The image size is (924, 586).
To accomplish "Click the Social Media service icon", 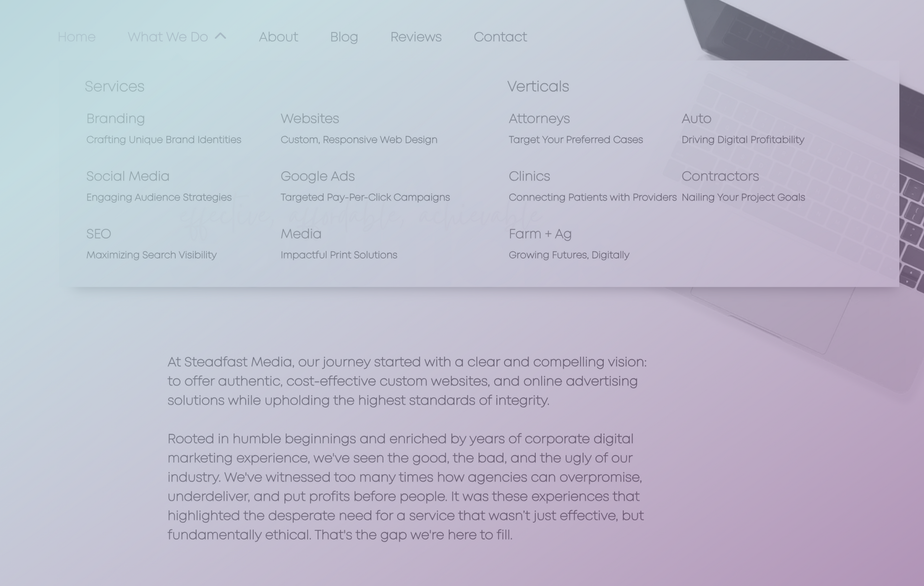I will point(128,176).
